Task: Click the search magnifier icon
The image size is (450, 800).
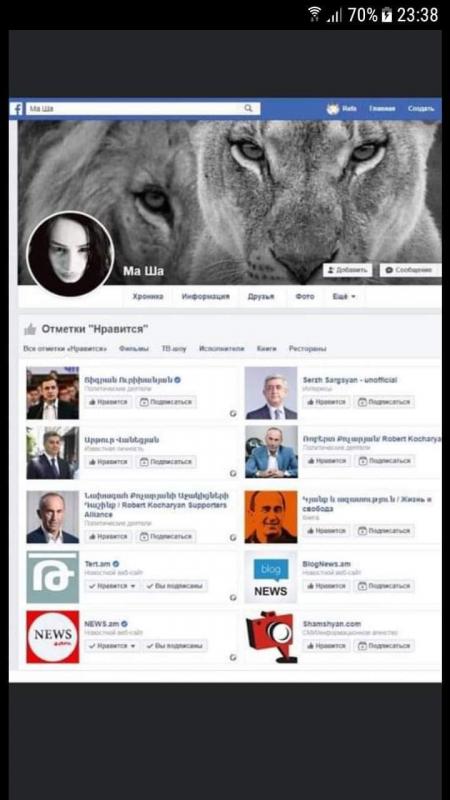Action: tap(248, 108)
